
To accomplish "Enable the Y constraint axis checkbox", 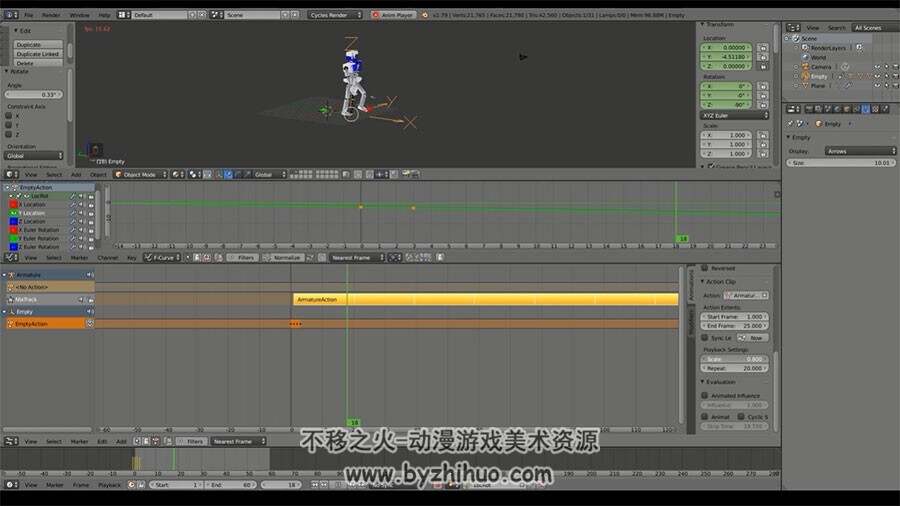I will [x=9, y=125].
